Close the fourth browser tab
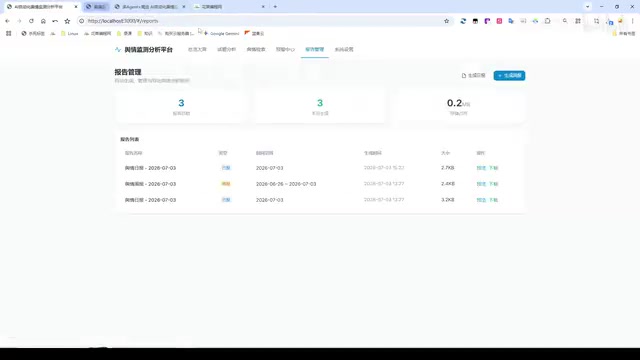 pyautogui.click(x=263, y=7)
